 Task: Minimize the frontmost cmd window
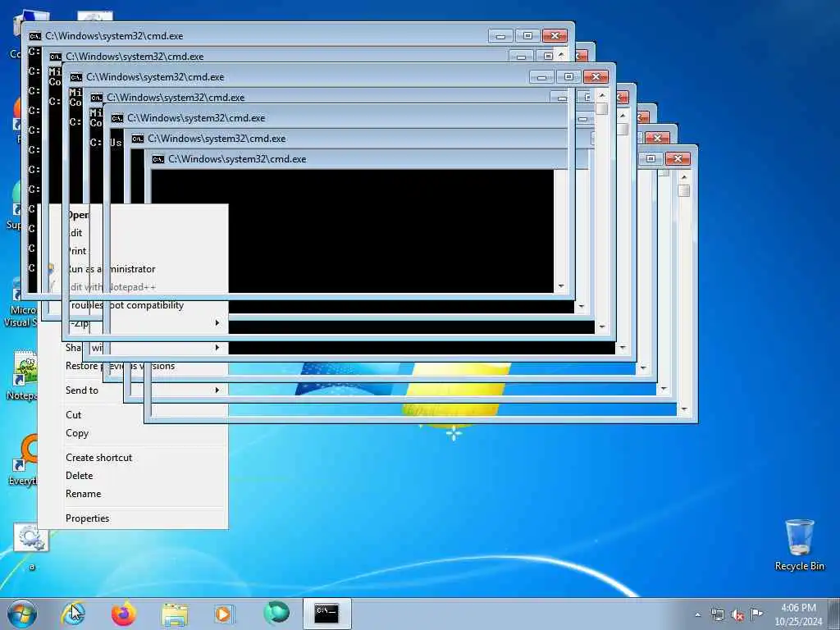[501, 36]
